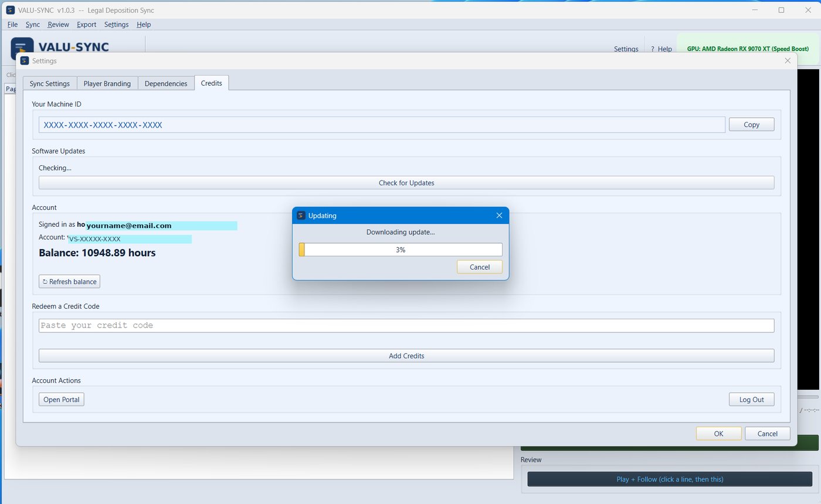Image resolution: width=821 pixels, height=504 pixels.
Task: Click the Balance: 10948.89 hours text
Action: (x=97, y=253)
